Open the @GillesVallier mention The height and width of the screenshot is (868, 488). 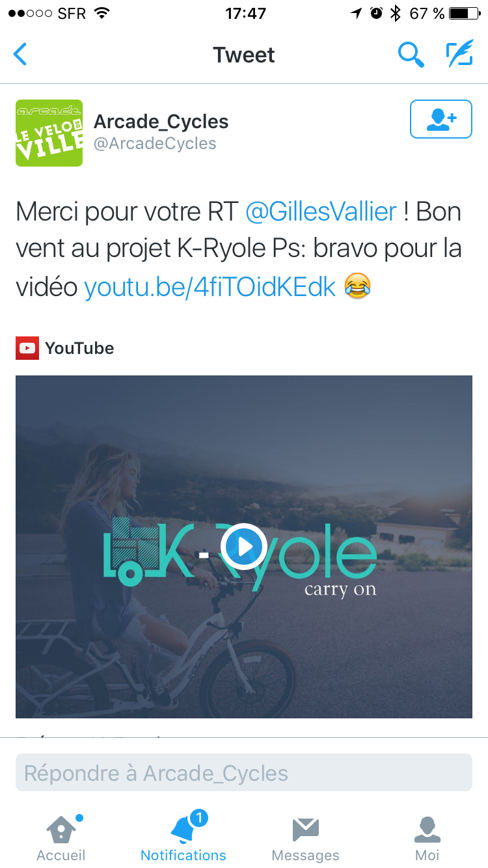[321, 212]
